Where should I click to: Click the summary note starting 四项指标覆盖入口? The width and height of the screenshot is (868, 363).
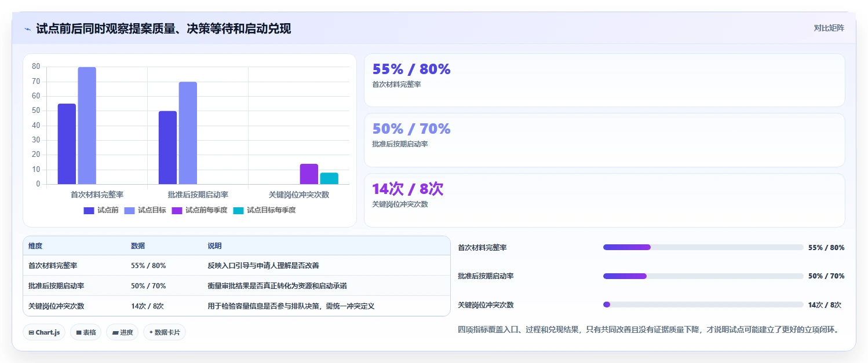tap(648, 330)
